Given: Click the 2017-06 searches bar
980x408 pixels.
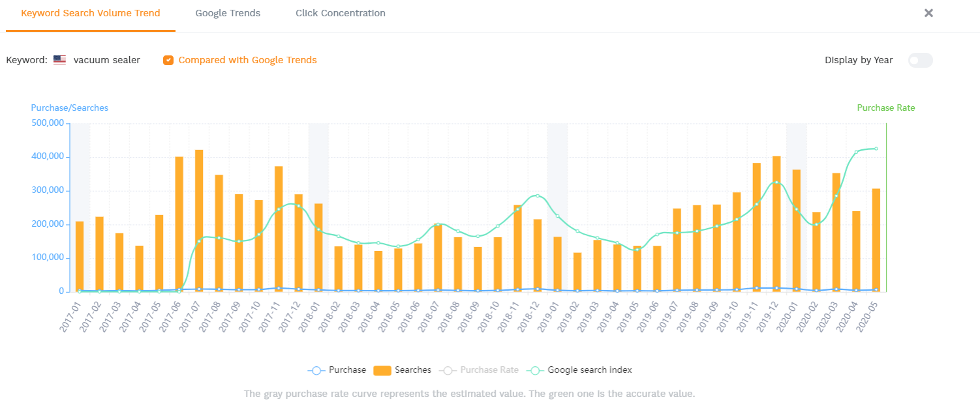Looking at the screenshot, I should point(179,224).
